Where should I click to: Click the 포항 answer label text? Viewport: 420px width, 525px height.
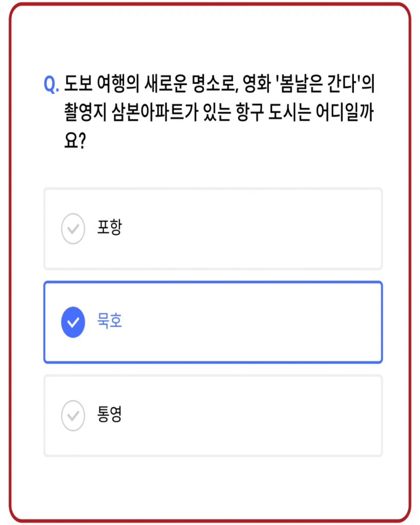(x=109, y=228)
